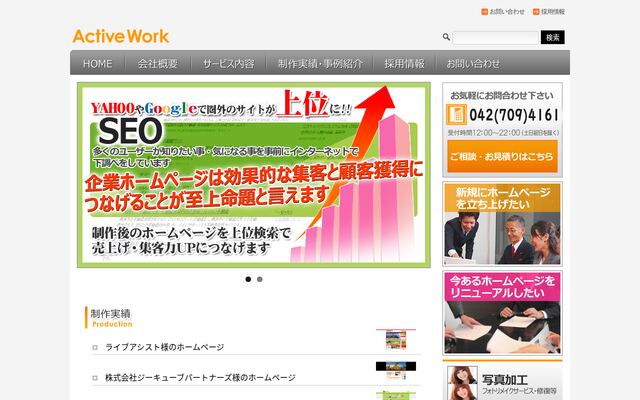
Task: Open ライブアシスト様のホームページ link
Action: tap(164, 347)
